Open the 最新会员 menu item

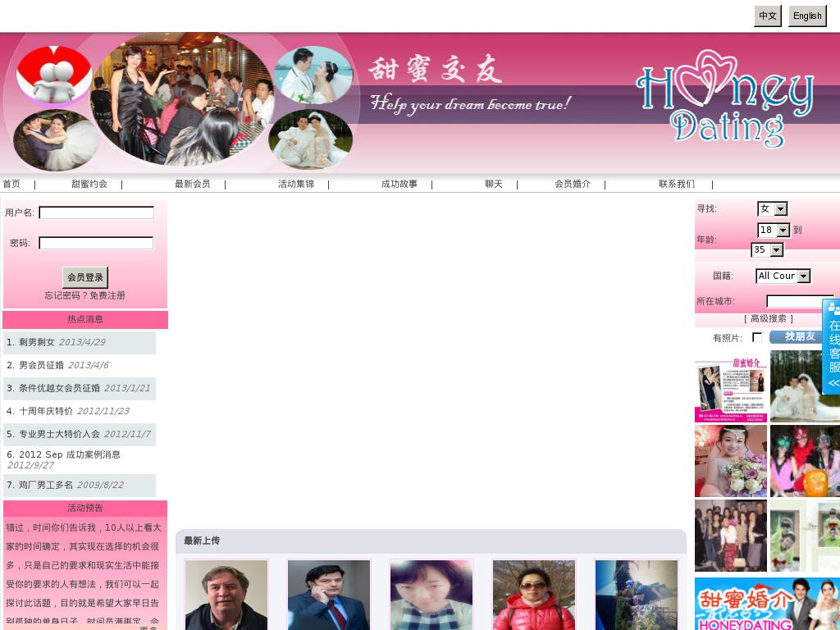[192, 184]
